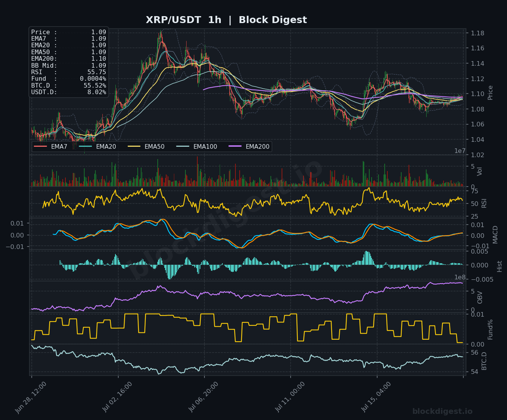This screenshot has width=507, height=420.
Task: Pick the EMA20 row in the info box
Action: pyautogui.click(x=68, y=45)
